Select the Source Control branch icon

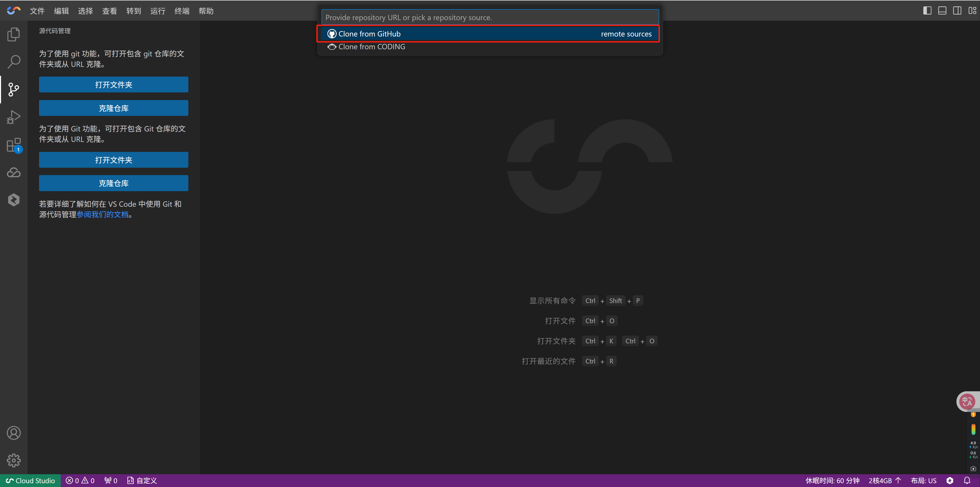[14, 89]
